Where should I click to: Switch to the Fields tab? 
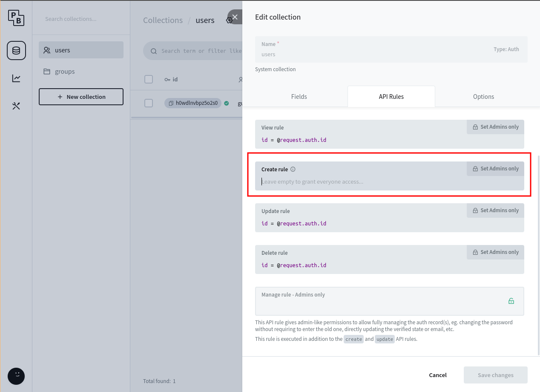[299, 97]
